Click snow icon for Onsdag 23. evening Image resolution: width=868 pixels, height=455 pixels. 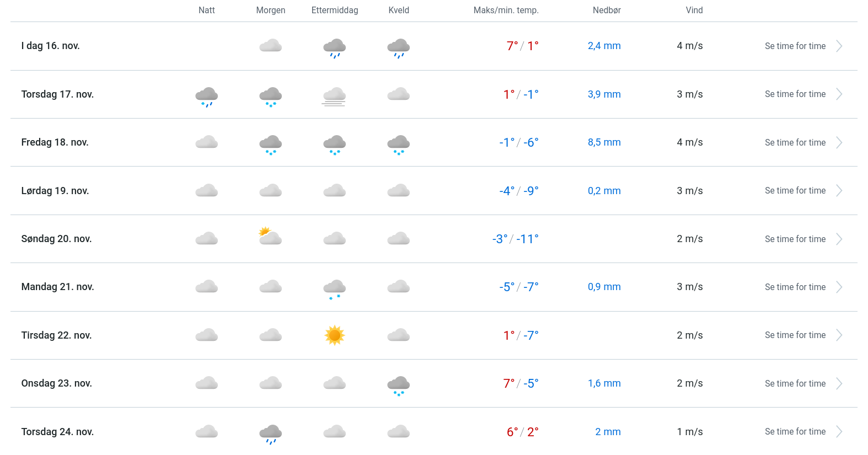(398, 385)
